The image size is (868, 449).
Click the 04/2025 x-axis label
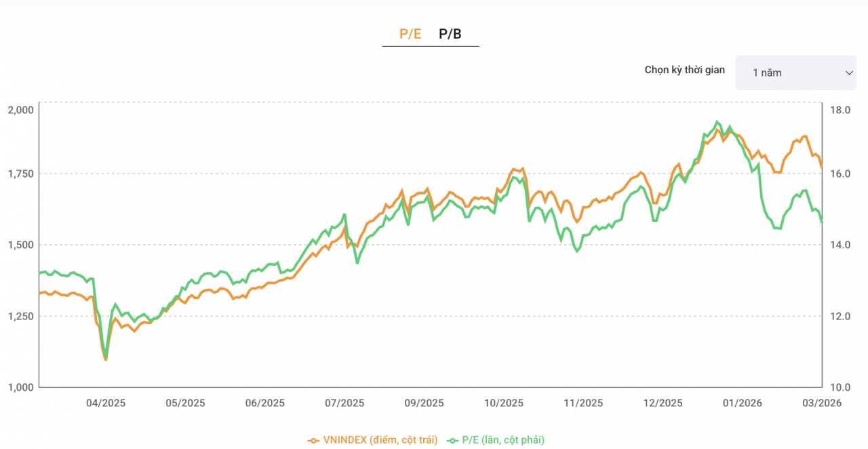(106, 402)
